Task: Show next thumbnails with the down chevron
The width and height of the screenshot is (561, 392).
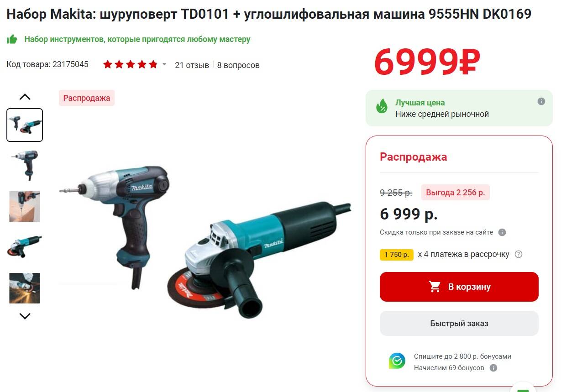Action: [x=25, y=316]
